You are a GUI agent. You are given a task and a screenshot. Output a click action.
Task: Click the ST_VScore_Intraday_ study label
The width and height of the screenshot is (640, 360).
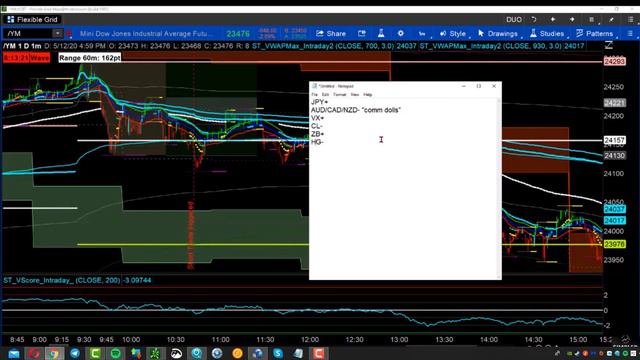coord(77,280)
